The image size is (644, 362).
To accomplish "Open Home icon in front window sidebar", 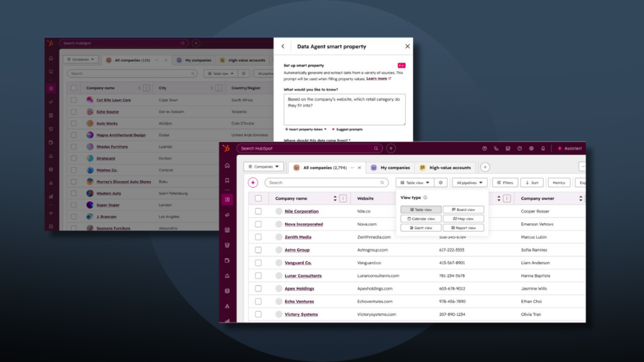I will click(227, 166).
